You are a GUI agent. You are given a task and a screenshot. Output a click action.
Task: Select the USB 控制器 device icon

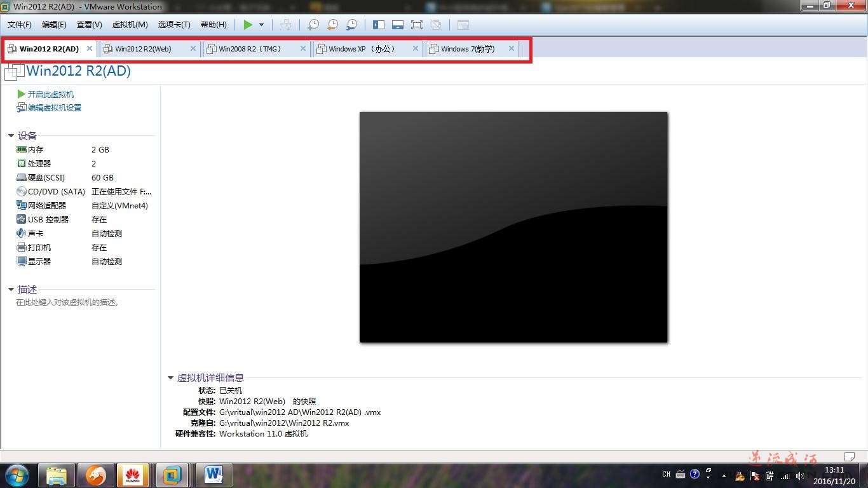point(22,219)
